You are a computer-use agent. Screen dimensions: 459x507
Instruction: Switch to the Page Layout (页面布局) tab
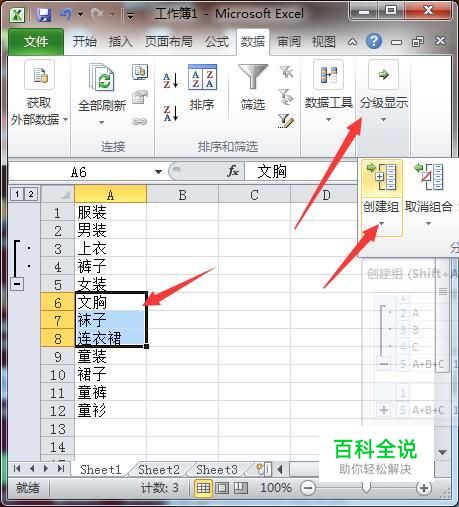[x=169, y=42]
